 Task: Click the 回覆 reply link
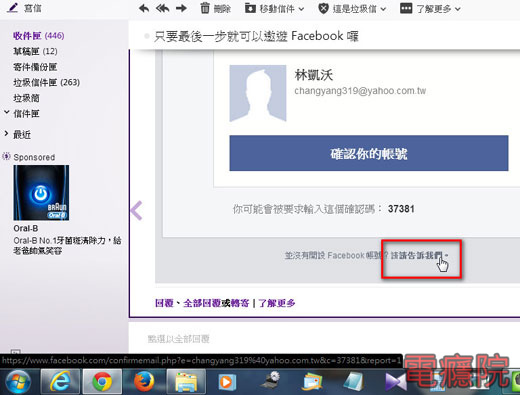click(164, 303)
